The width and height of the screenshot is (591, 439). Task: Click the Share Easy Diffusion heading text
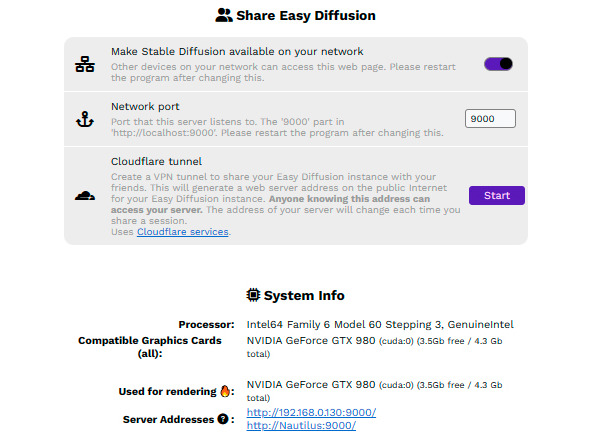point(306,15)
